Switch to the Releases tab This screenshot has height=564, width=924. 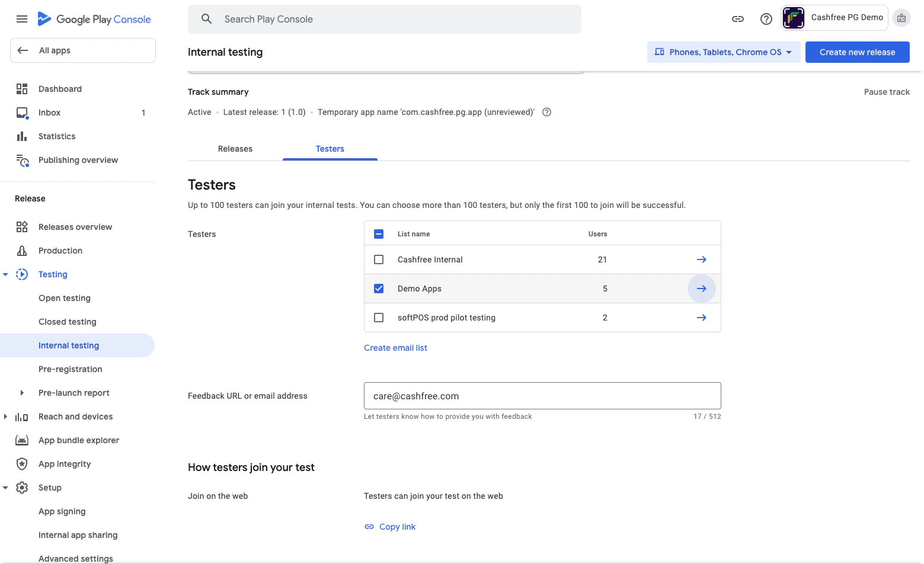point(235,149)
